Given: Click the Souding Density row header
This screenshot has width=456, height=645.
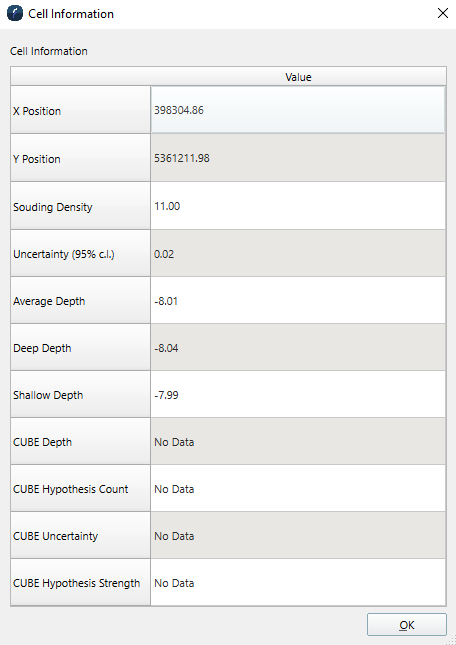Looking at the screenshot, I should (81, 206).
